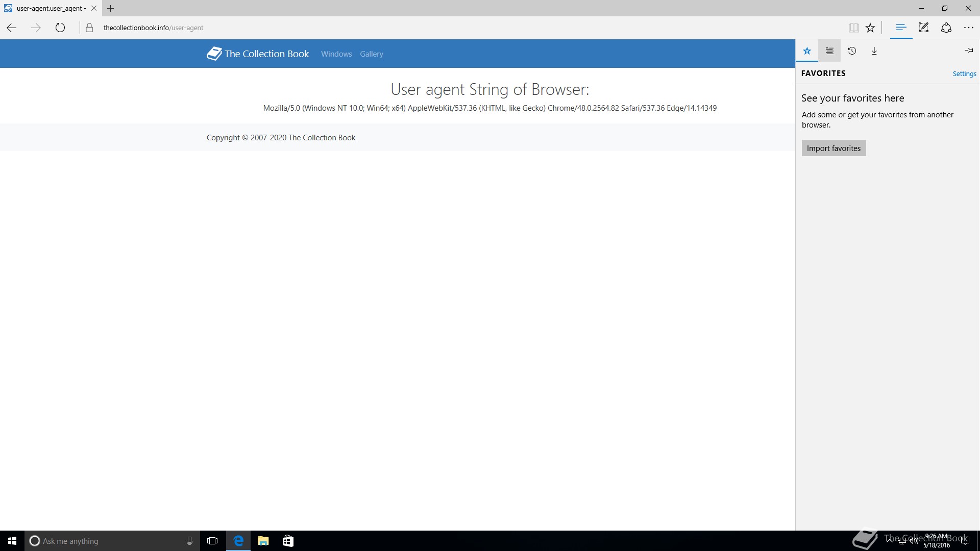Open Favorites Settings link

tap(964, 73)
